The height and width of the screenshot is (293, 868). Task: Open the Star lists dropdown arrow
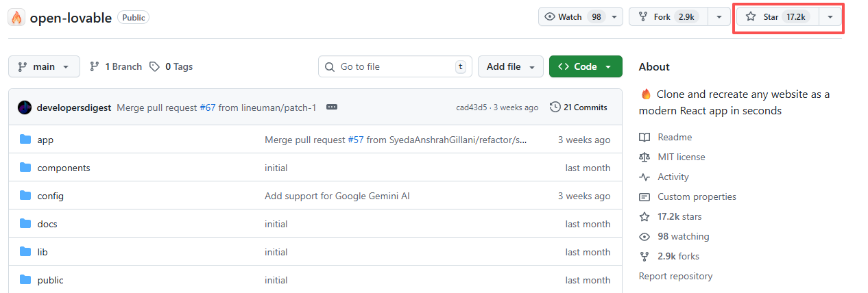[830, 17]
